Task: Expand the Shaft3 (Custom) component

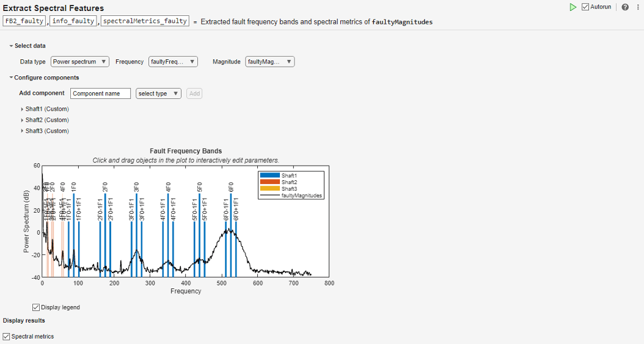Action: pyautogui.click(x=23, y=131)
